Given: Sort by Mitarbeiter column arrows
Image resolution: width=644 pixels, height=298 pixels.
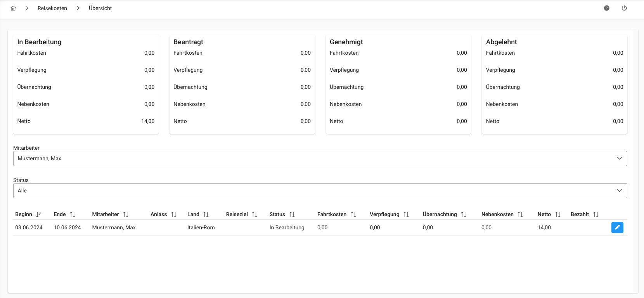Looking at the screenshot, I should [x=126, y=215].
